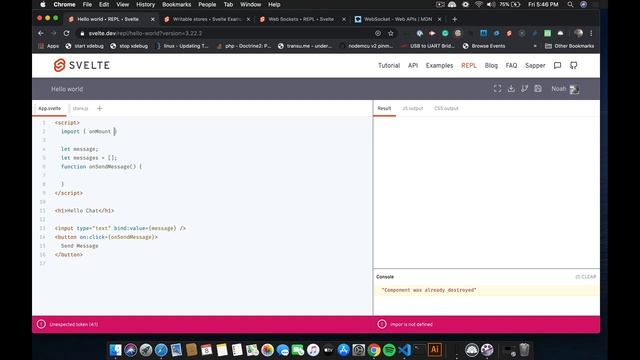
Task: Open Browse Events bookmark
Action: [484, 46]
